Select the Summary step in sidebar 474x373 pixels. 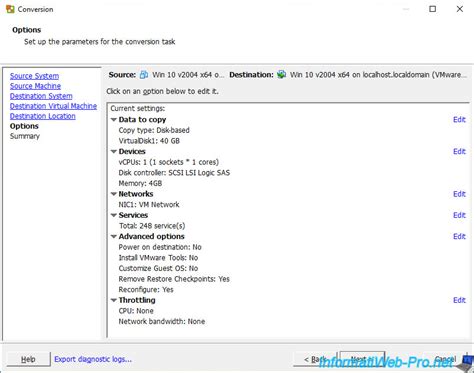point(25,136)
